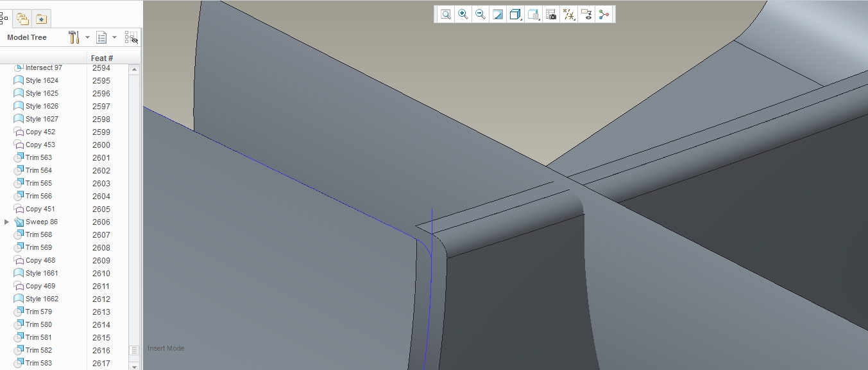Click the Model Tree scrollbar thumb
The image size is (868, 370).
(134, 350)
